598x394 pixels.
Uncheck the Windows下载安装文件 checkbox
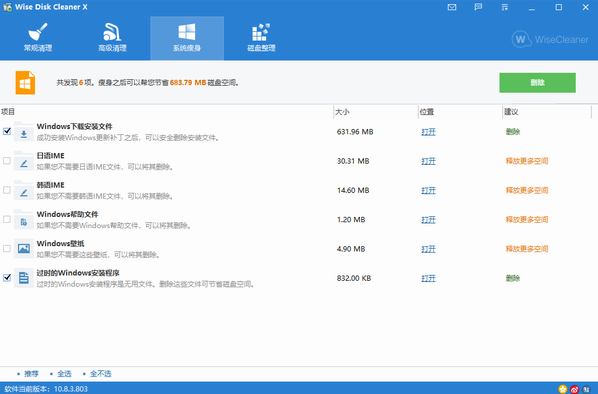click(x=7, y=131)
